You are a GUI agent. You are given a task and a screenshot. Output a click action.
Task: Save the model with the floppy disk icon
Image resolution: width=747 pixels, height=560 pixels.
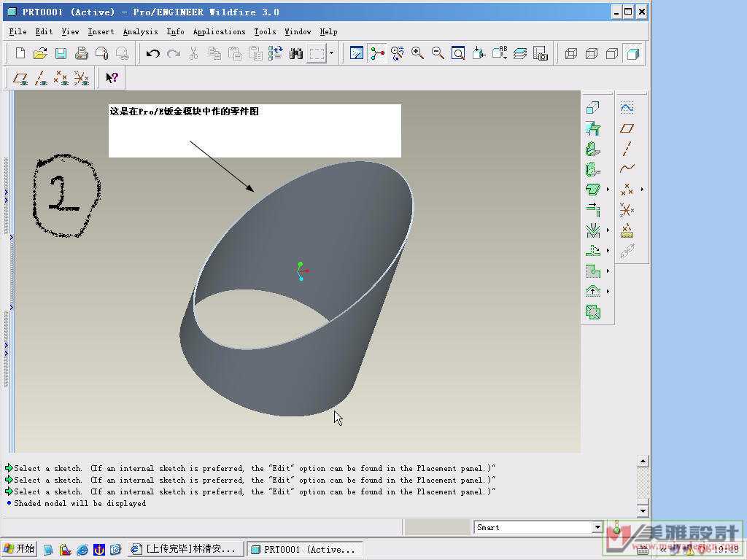tap(61, 53)
